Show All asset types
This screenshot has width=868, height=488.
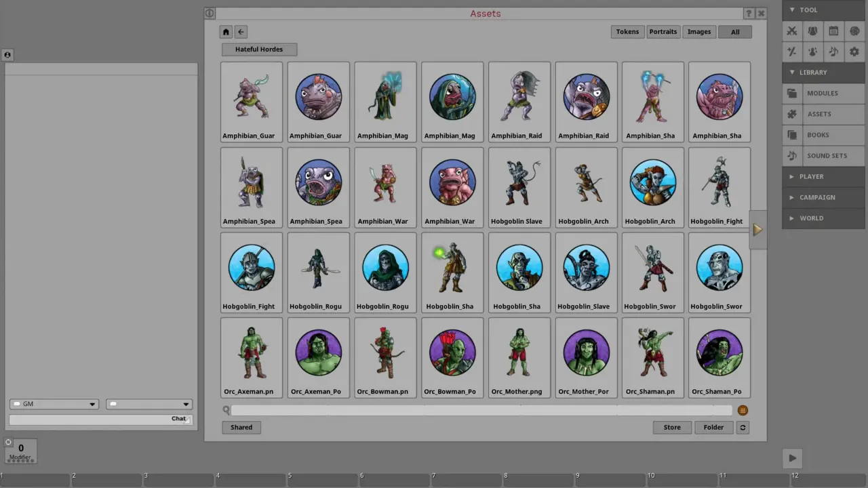point(735,32)
